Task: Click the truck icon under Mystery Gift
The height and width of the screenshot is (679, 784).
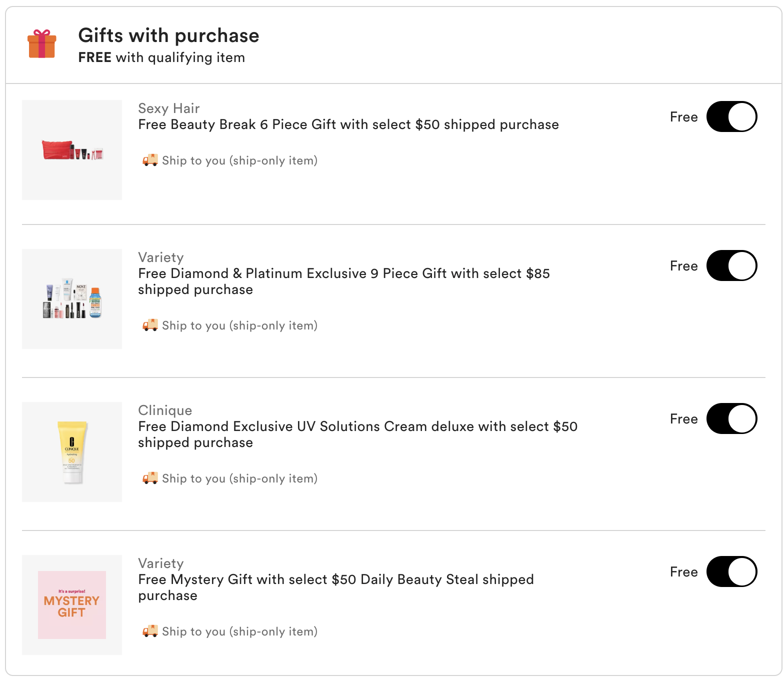Action: click(150, 631)
